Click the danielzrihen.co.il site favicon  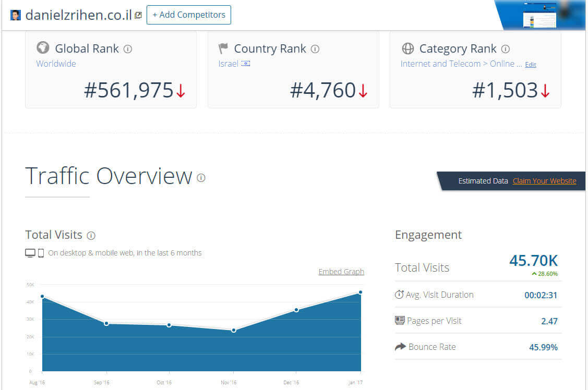15,15
